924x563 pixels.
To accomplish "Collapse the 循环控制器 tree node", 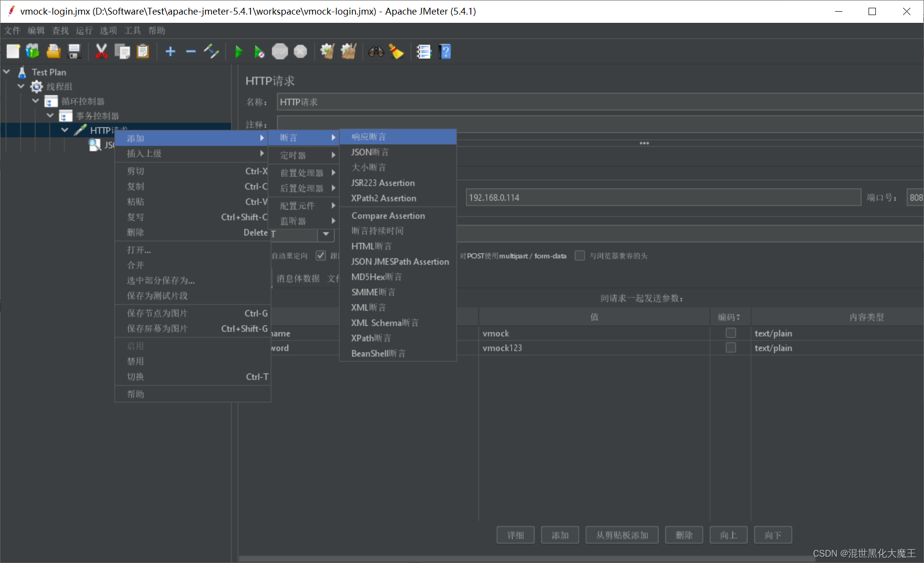I will (x=36, y=101).
